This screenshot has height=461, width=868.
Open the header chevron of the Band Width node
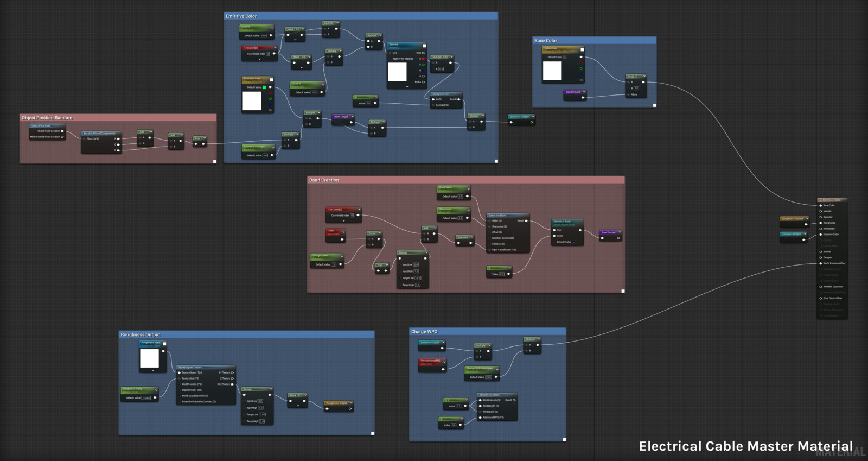click(x=468, y=188)
